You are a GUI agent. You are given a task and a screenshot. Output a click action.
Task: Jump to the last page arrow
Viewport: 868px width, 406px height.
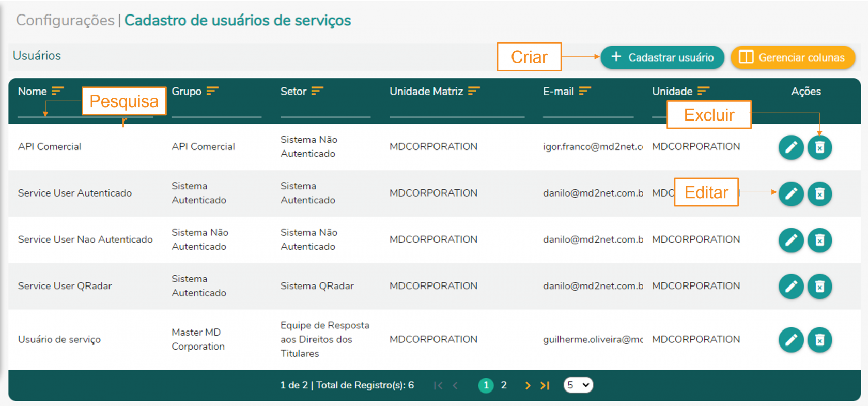click(x=545, y=385)
